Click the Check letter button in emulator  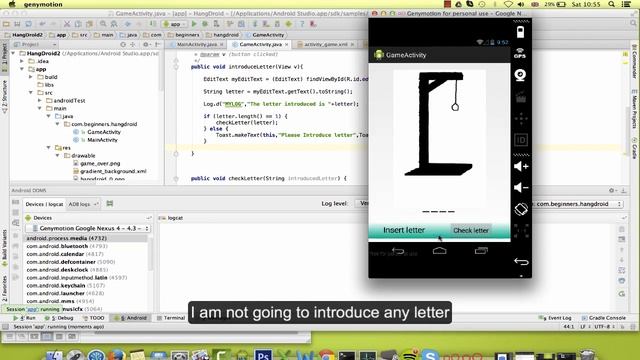coord(471,230)
